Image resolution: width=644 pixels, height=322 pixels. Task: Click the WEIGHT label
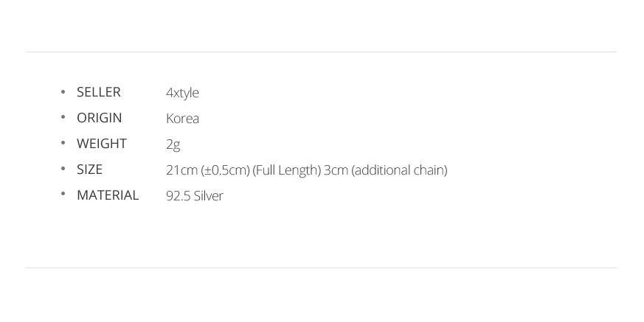[x=102, y=144]
